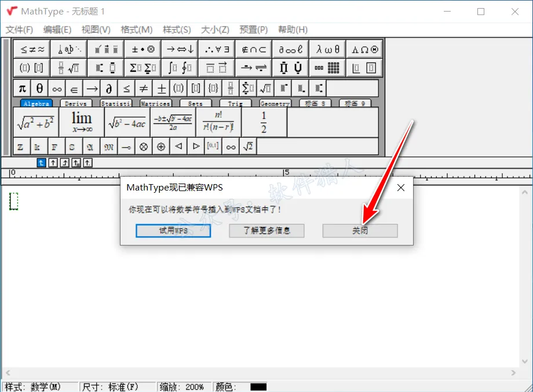This screenshot has width=533, height=392.
Task: Open the 格式(M) menu
Action: click(x=136, y=30)
